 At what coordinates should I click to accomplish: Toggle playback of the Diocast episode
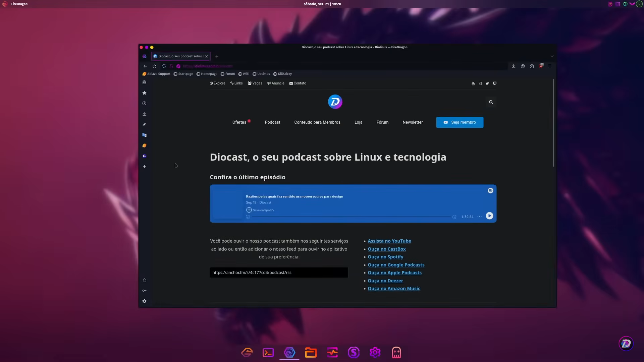click(x=489, y=216)
